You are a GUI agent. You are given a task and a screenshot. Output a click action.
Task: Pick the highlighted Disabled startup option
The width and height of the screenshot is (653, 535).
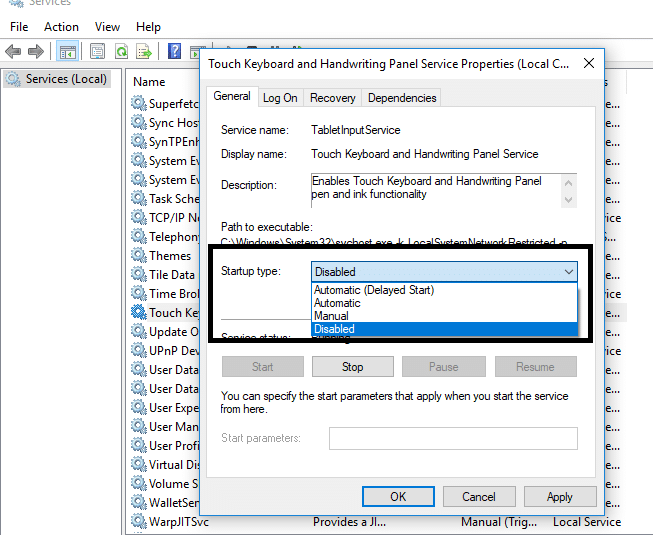coord(334,329)
